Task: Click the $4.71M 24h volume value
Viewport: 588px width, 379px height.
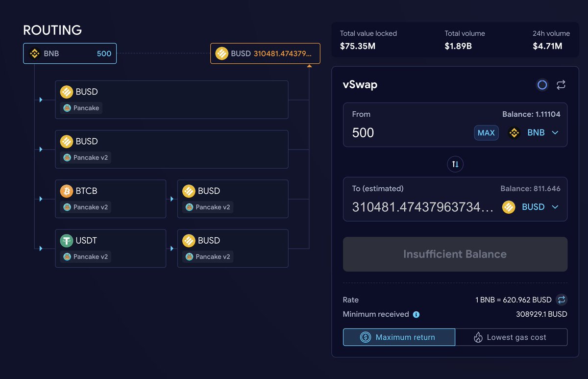Action: pyautogui.click(x=547, y=47)
